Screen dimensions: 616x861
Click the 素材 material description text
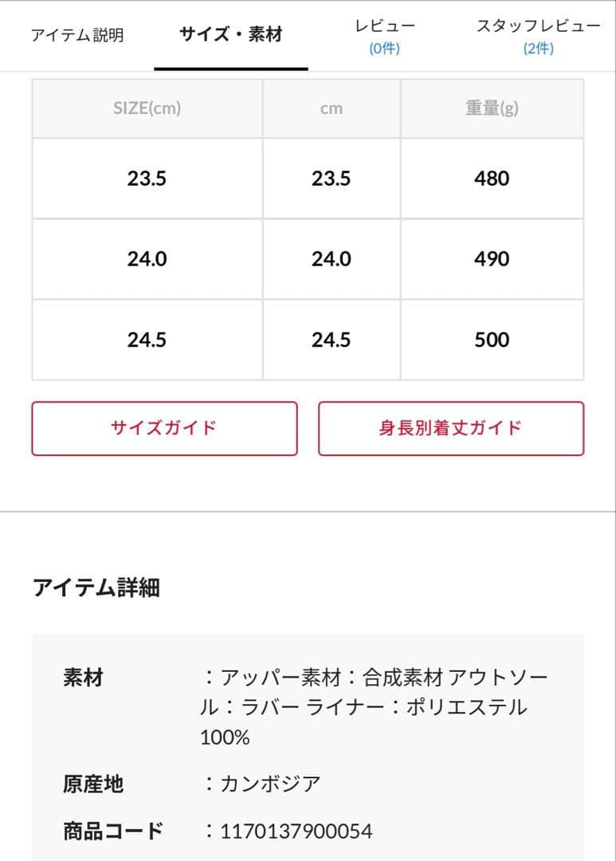pos(375,707)
